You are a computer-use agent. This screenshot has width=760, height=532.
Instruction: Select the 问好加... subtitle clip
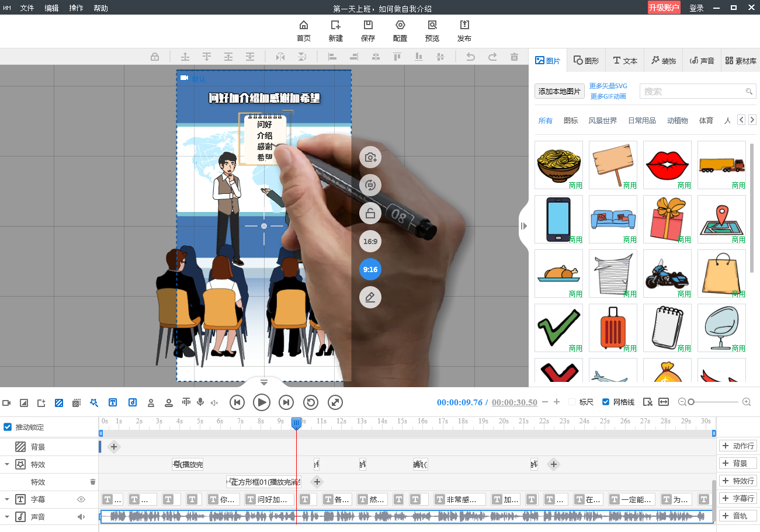[x=270, y=499]
